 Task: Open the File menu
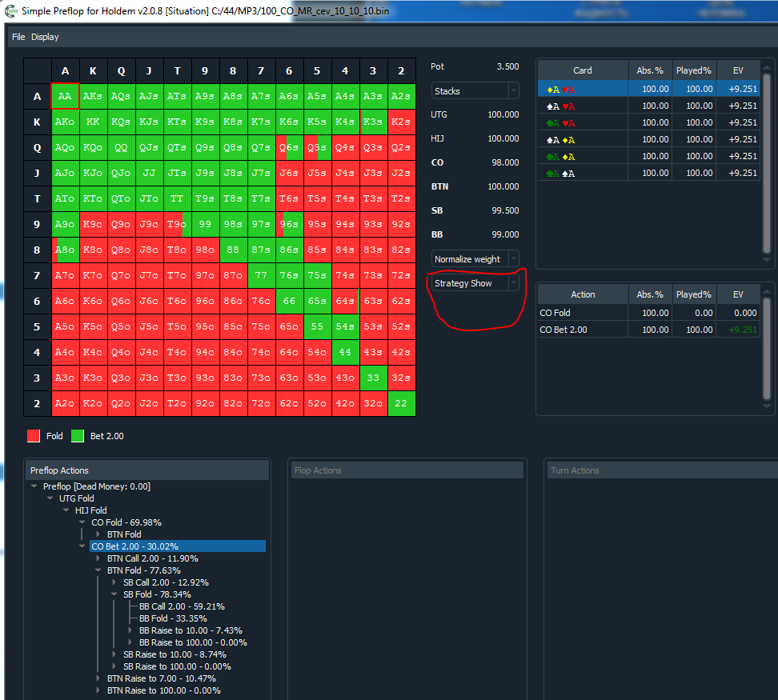pyautogui.click(x=18, y=37)
